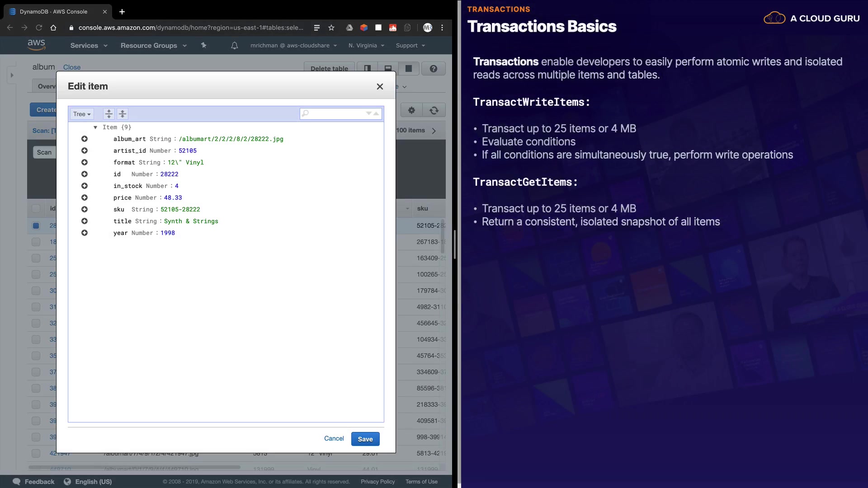
Task: Click the table settings gear icon
Action: pos(411,110)
